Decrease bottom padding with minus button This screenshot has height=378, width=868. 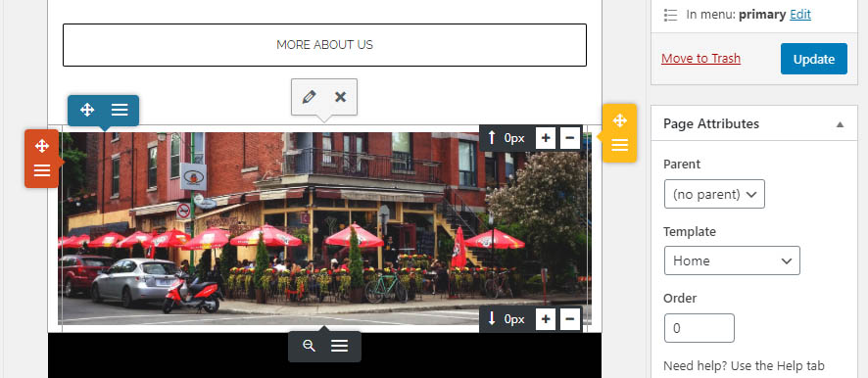coord(570,319)
